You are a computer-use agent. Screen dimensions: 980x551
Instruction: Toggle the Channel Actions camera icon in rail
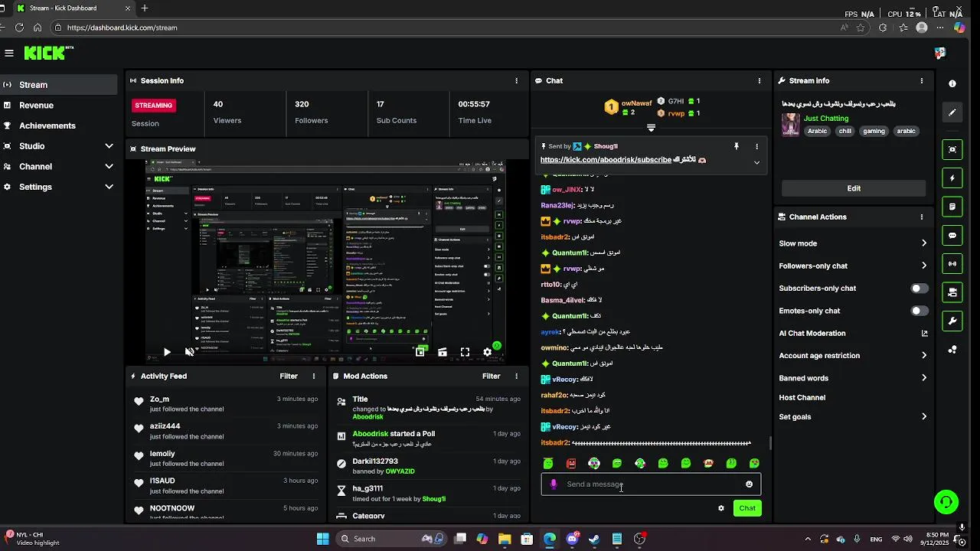tap(952, 292)
